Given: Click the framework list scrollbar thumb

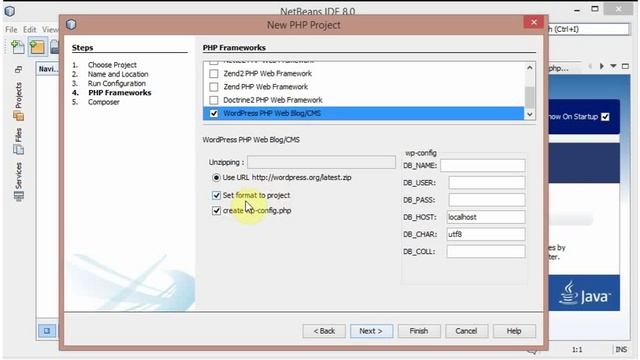Looking at the screenshot, I should click(x=529, y=97).
